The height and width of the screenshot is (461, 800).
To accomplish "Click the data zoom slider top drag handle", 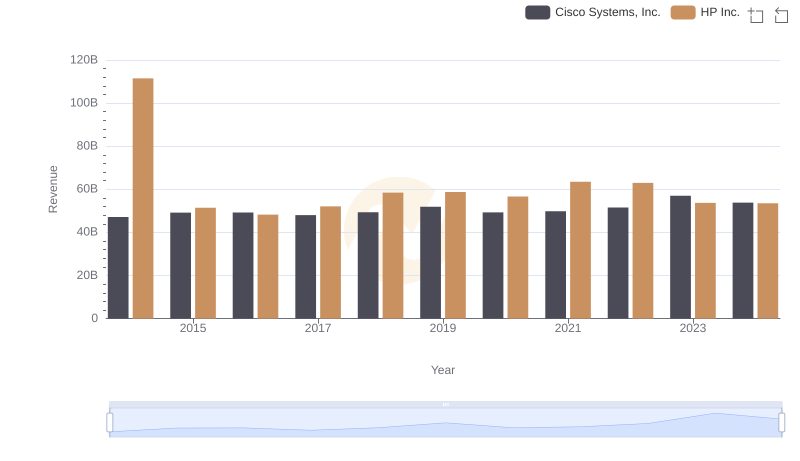I will 445,404.
